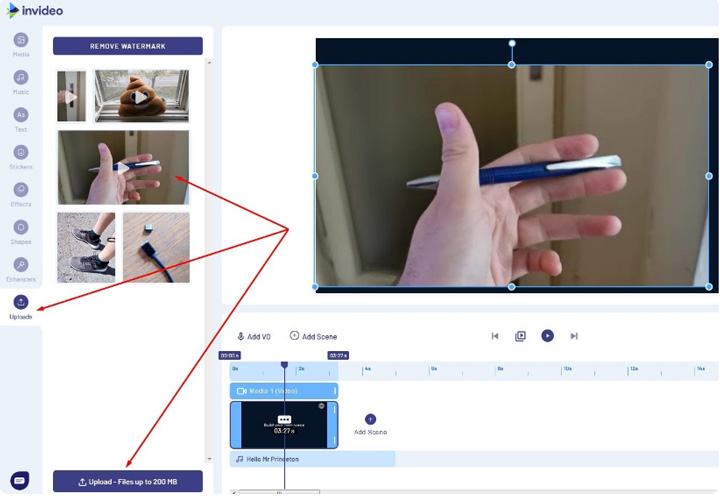
Task: Select the Uploads tab in sidebar
Action: click(21, 307)
